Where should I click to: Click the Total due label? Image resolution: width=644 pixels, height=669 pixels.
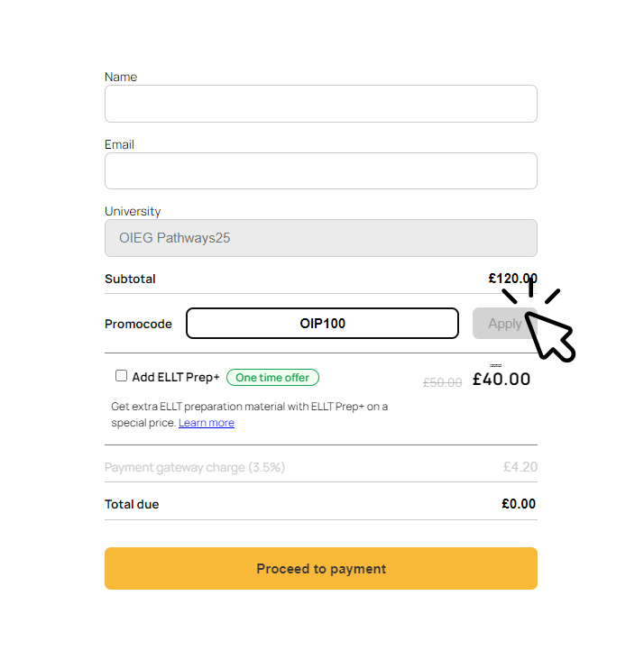click(132, 504)
